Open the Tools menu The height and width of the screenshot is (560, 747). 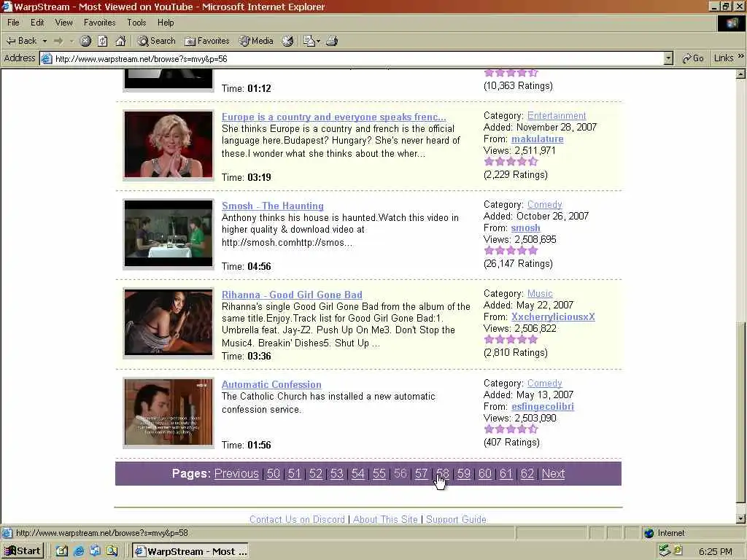136,23
